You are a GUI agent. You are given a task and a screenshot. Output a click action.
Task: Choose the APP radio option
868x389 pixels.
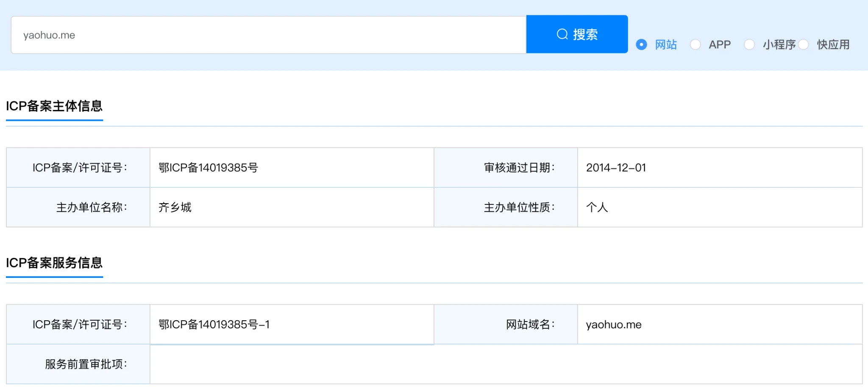coord(696,45)
